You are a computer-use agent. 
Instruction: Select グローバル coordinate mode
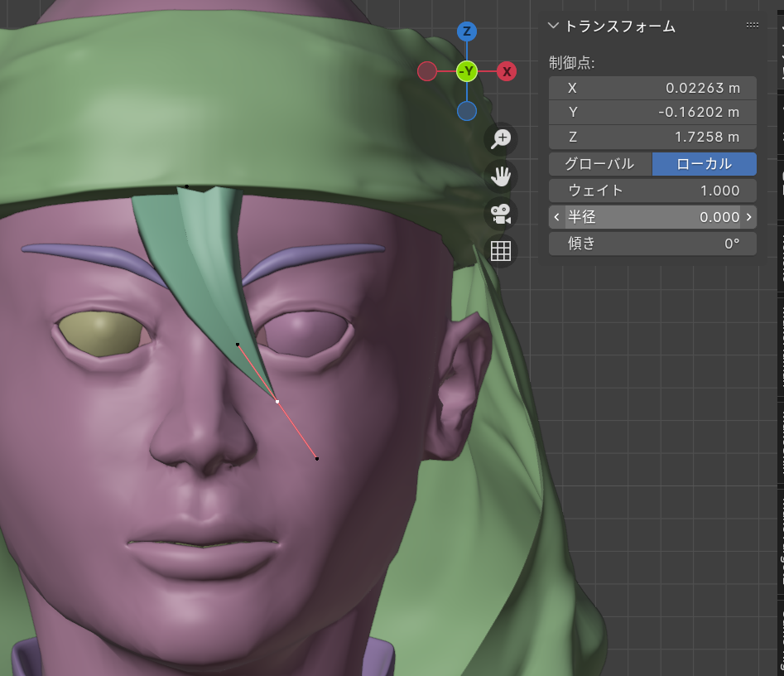(600, 164)
